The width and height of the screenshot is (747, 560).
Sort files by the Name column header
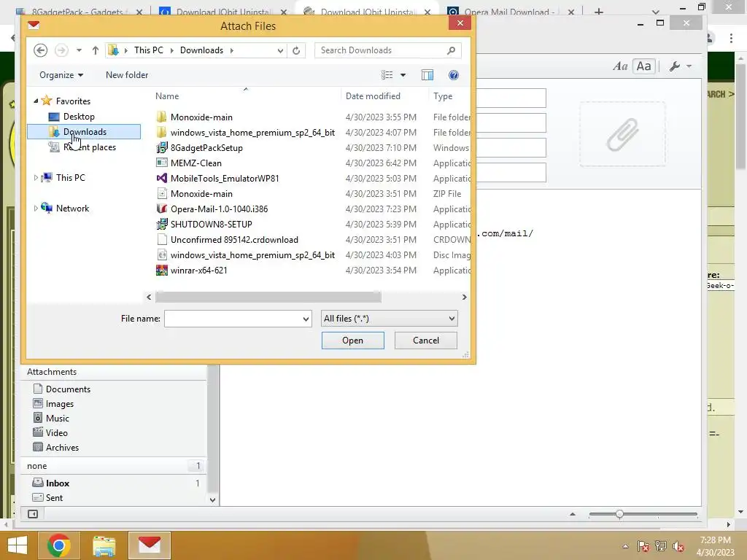pyautogui.click(x=167, y=96)
